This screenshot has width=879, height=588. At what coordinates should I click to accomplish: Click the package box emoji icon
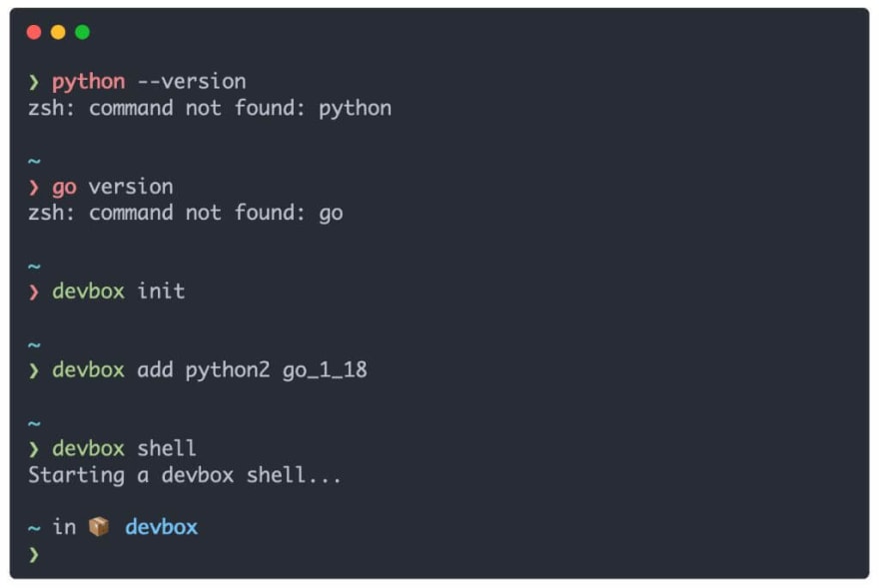(99, 526)
